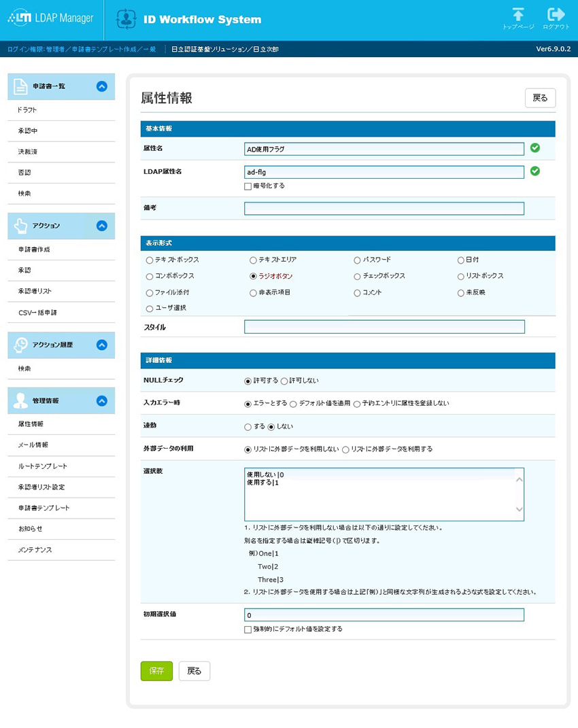This screenshot has height=728, width=578.
Task: Enable the encrypt checkbox under LDAP attribute name
Action: (248, 186)
